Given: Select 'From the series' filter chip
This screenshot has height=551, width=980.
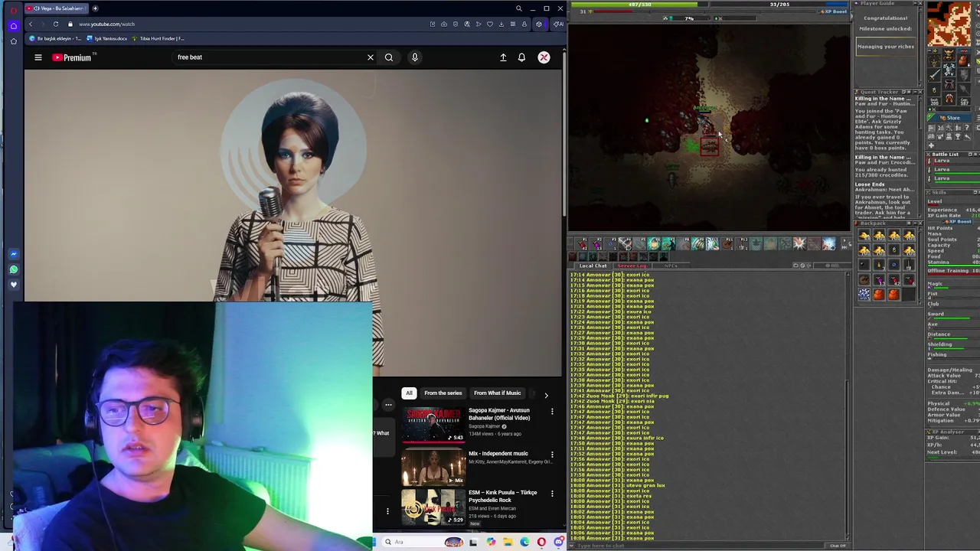Looking at the screenshot, I should (x=443, y=393).
